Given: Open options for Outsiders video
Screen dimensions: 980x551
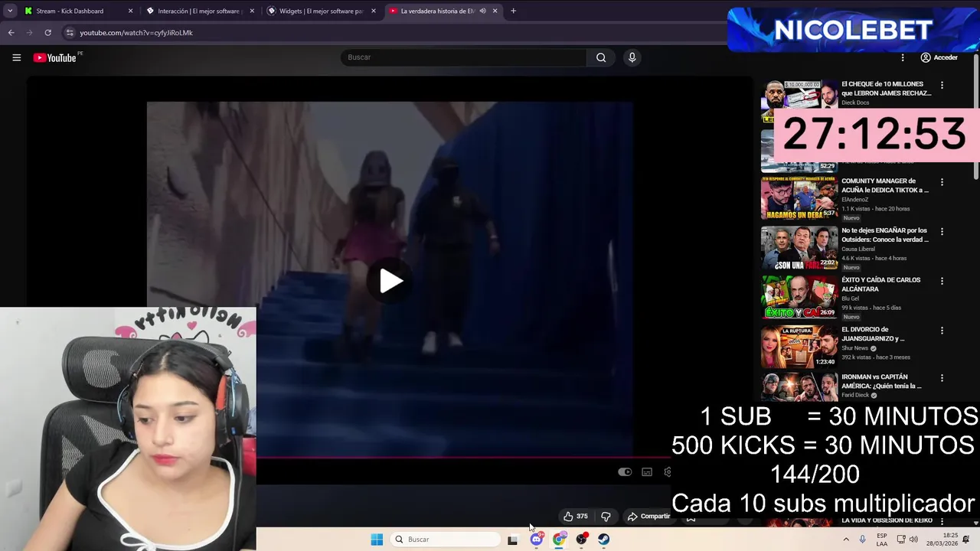Looking at the screenshot, I should point(942,231).
